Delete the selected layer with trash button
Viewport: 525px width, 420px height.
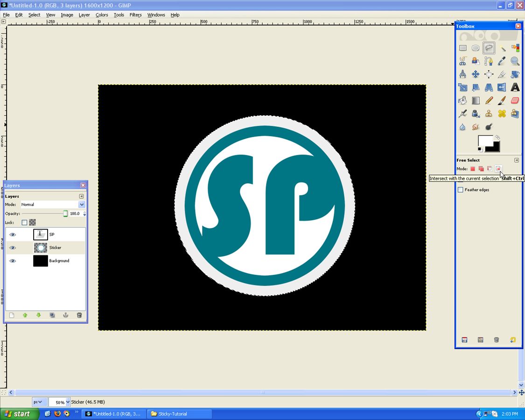coord(79,315)
